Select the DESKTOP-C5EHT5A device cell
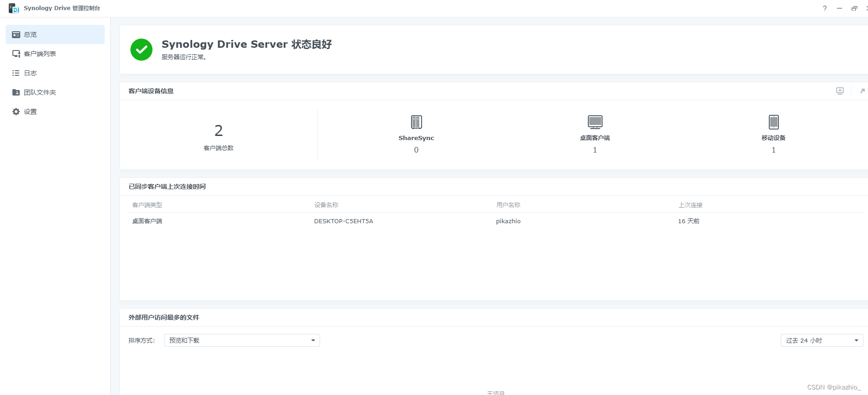 click(344, 221)
